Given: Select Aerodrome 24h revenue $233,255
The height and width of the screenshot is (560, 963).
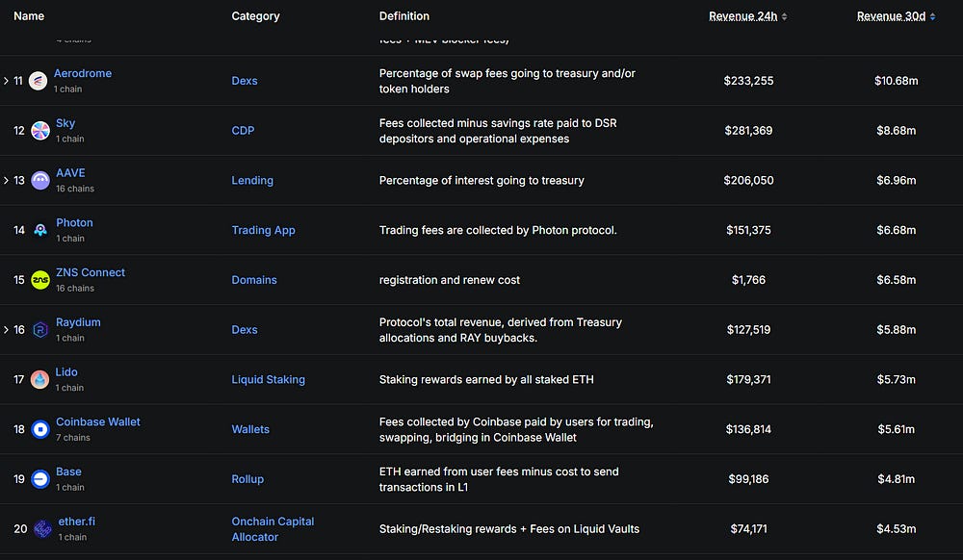Looking at the screenshot, I should (x=748, y=81).
